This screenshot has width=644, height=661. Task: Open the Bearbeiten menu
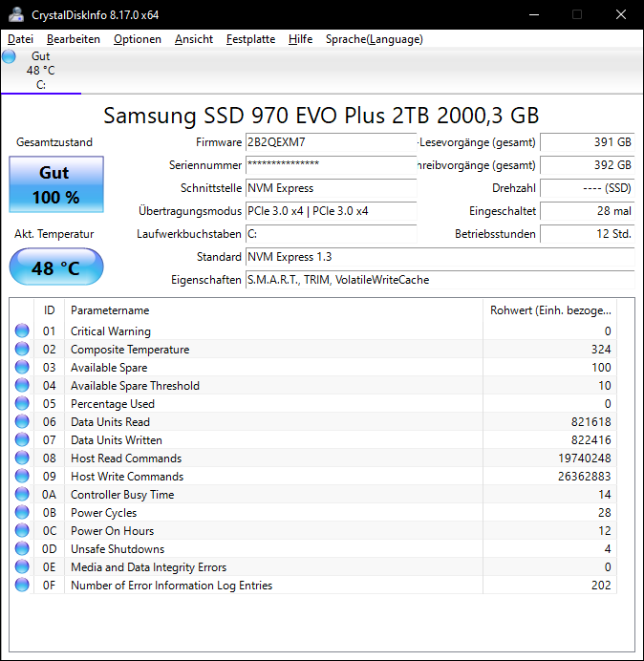tap(74, 39)
